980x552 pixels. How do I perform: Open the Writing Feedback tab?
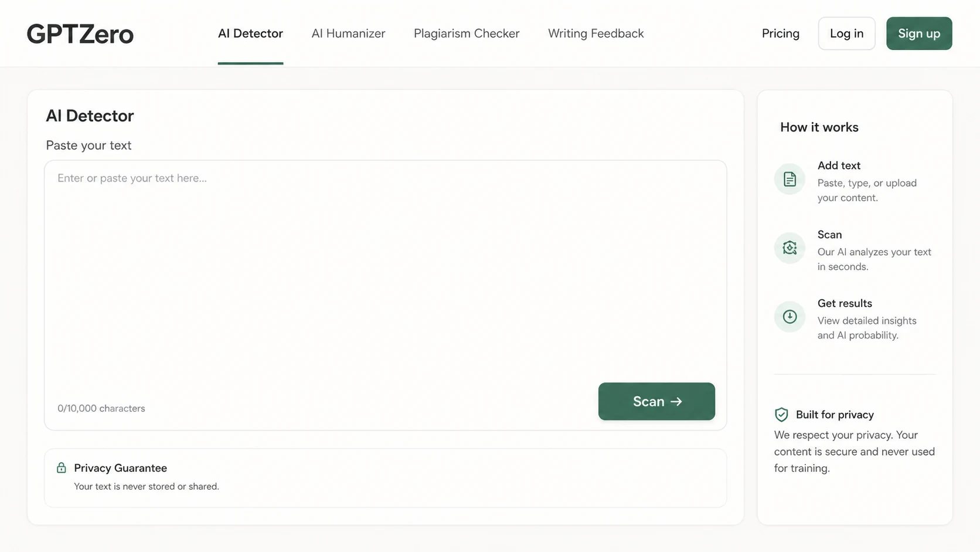pyautogui.click(x=596, y=33)
